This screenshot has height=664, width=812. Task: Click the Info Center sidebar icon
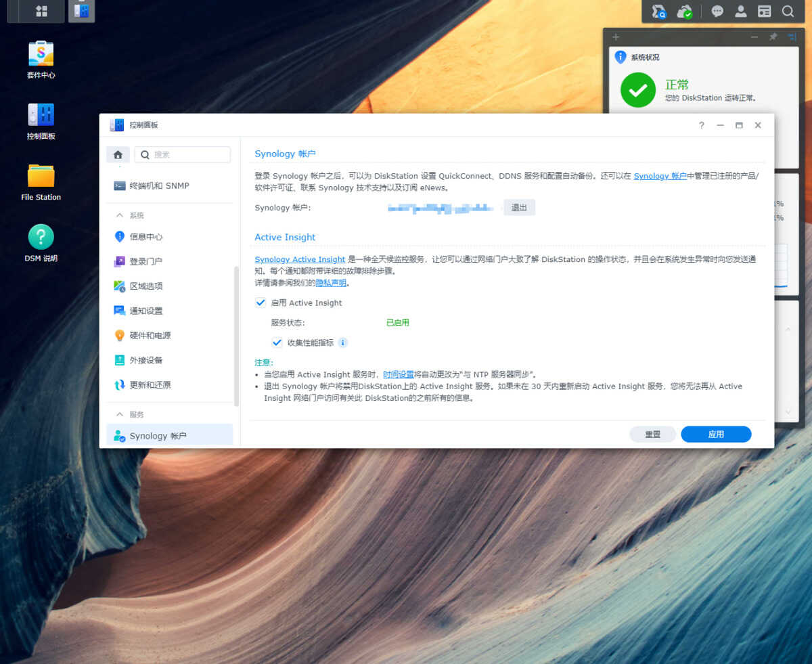(120, 236)
